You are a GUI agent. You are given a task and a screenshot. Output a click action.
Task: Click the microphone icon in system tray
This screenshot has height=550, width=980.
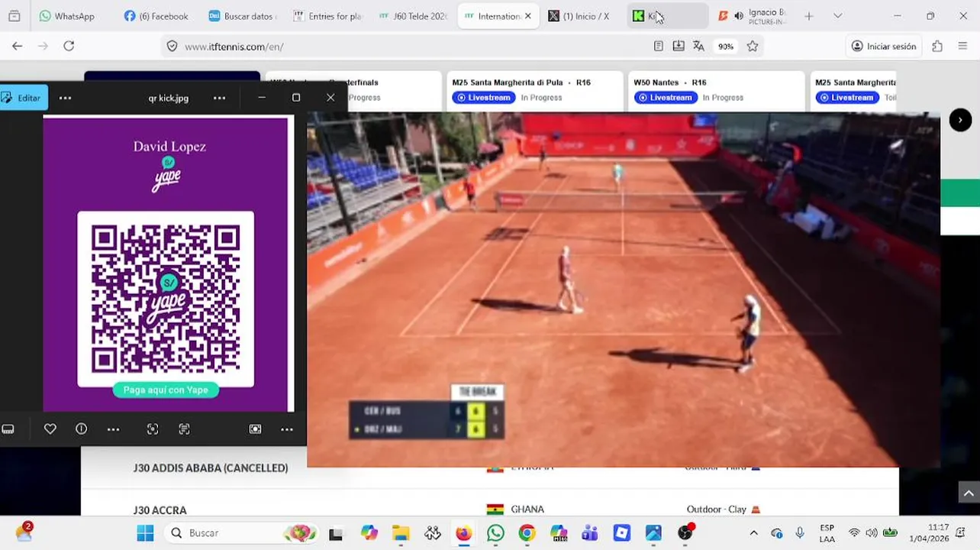pos(799,532)
